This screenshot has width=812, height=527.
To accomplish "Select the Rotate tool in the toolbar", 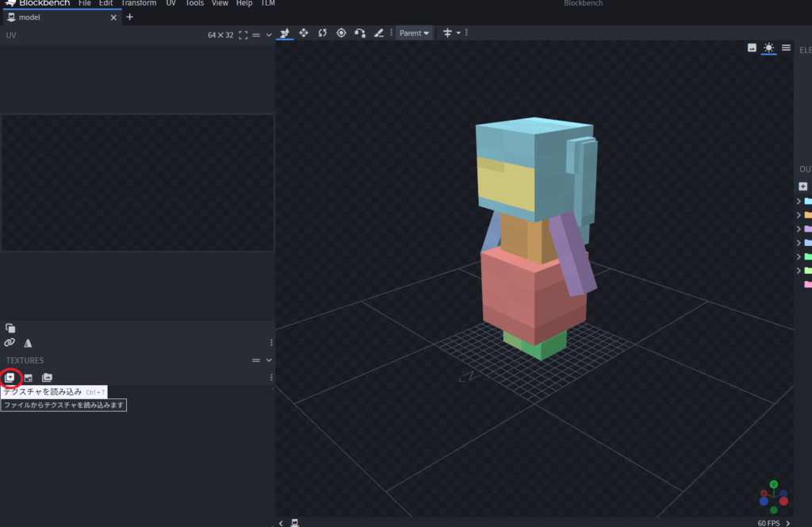I will point(323,33).
